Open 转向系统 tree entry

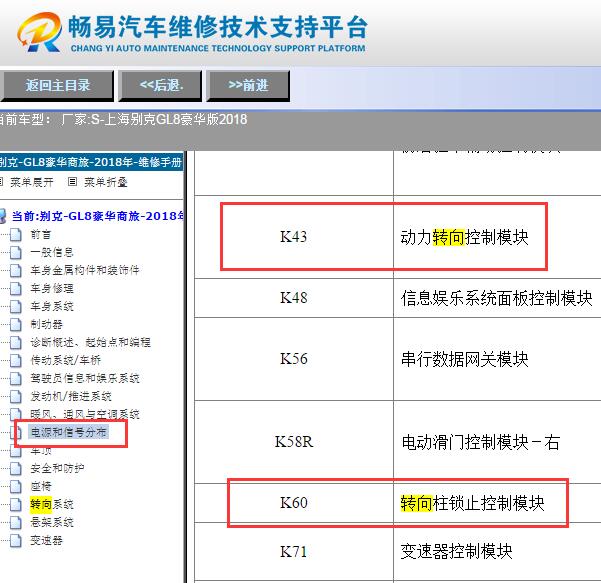tap(51, 504)
